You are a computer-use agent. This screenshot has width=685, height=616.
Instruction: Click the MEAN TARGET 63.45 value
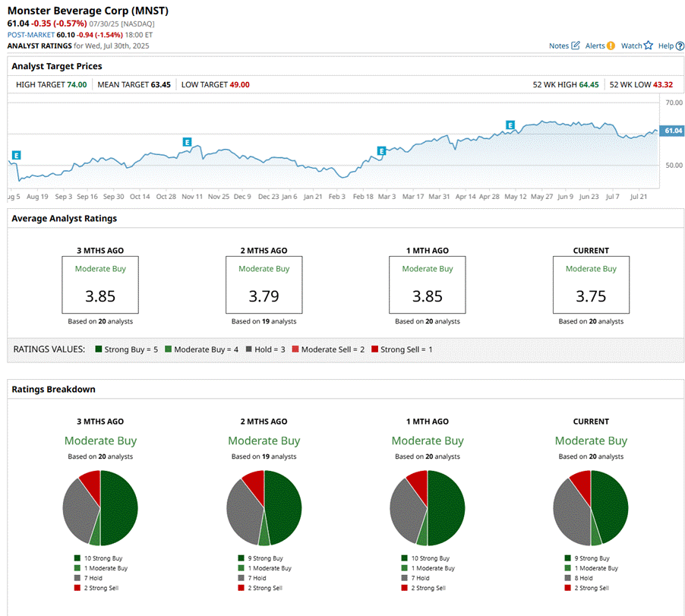(161, 85)
